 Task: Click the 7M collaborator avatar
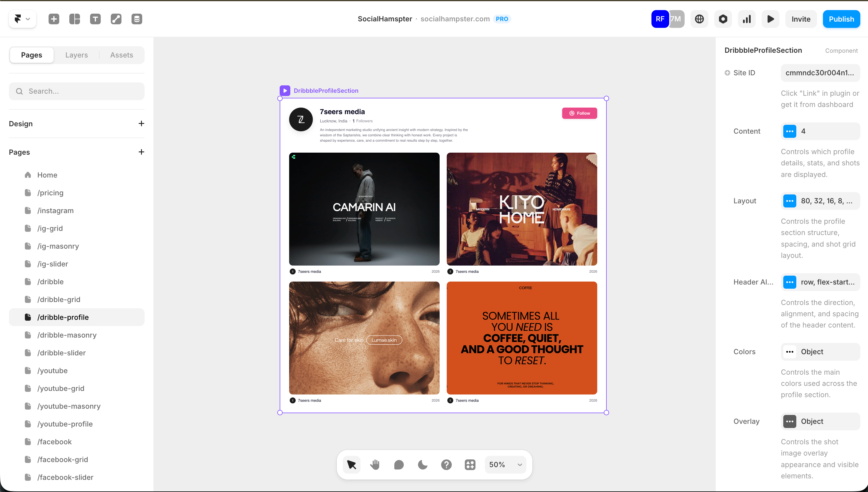(677, 19)
